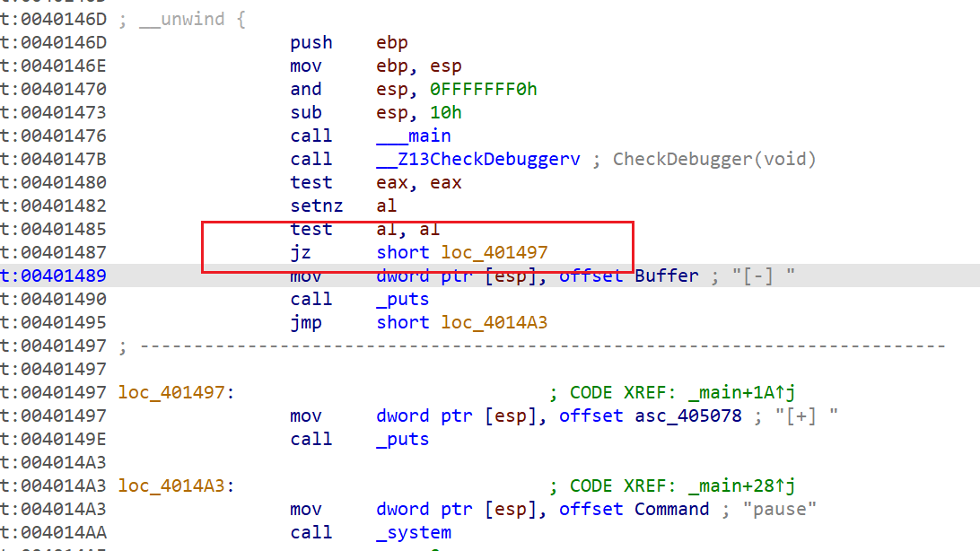Select the setnz instruction mnemonic

pyautogui.click(x=316, y=206)
